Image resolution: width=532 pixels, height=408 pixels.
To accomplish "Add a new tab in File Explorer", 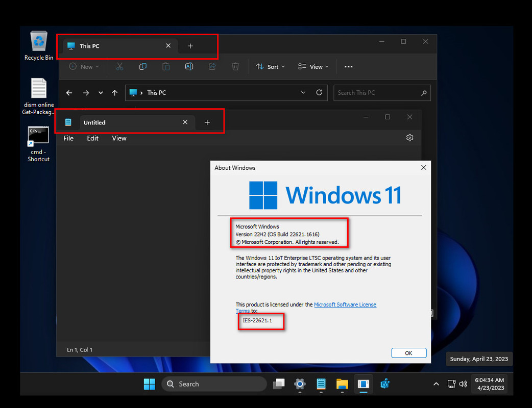I will point(190,46).
